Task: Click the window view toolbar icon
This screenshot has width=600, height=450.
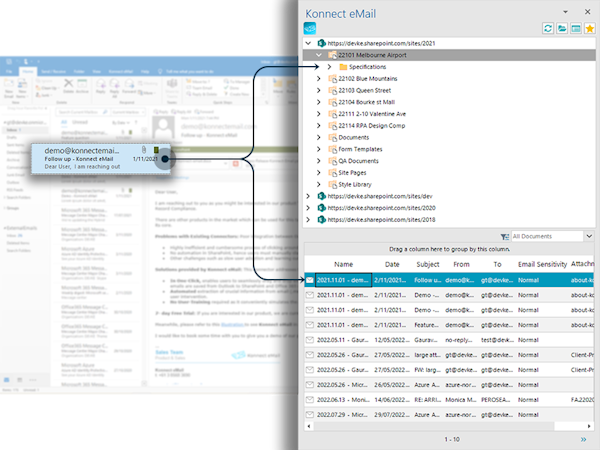Action: pos(576,28)
